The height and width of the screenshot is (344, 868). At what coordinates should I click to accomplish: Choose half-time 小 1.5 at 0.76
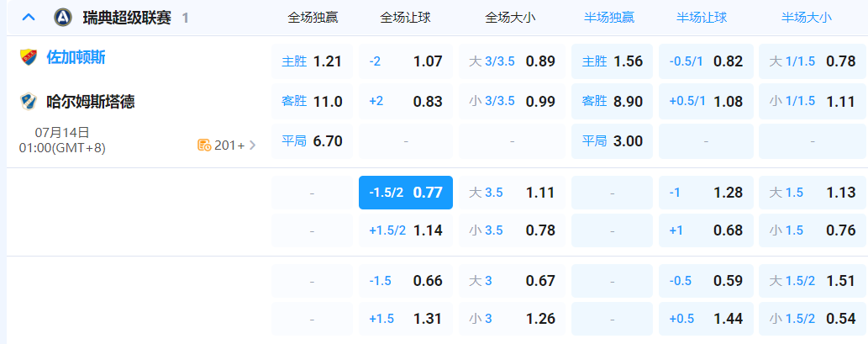tap(812, 230)
